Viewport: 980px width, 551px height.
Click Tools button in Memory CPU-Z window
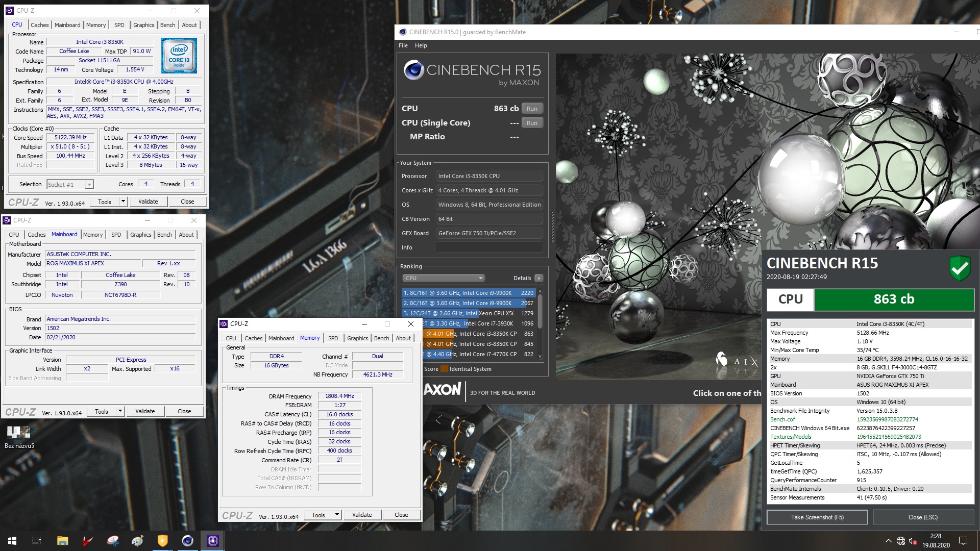coord(318,515)
